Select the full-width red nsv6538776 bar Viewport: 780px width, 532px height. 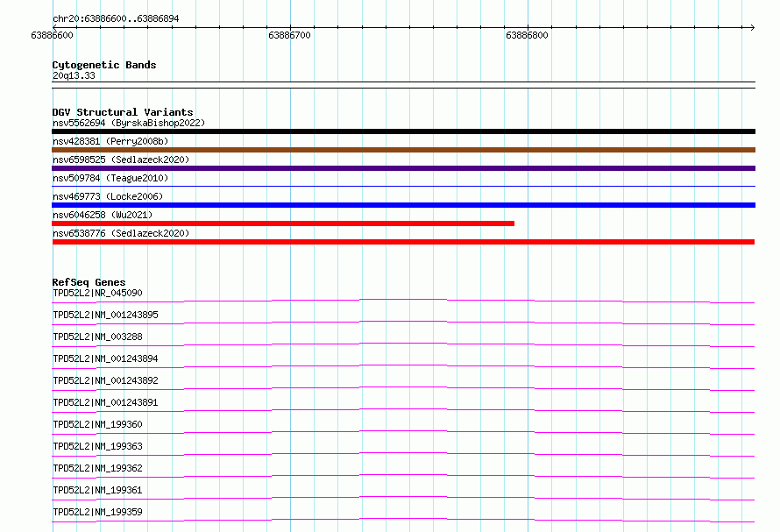403,242
